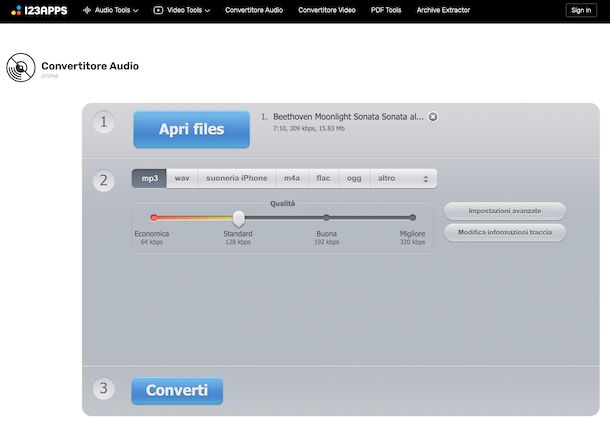Click the file details 7:10, 309 kbps text
Screen dimensions: 610x429
[x=309, y=128]
